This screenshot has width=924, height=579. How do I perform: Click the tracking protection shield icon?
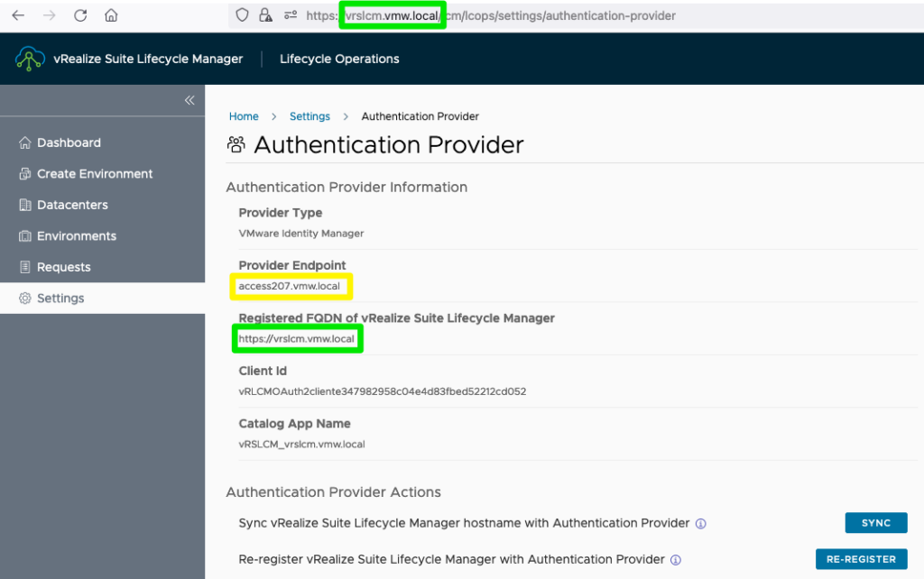pos(242,15)
